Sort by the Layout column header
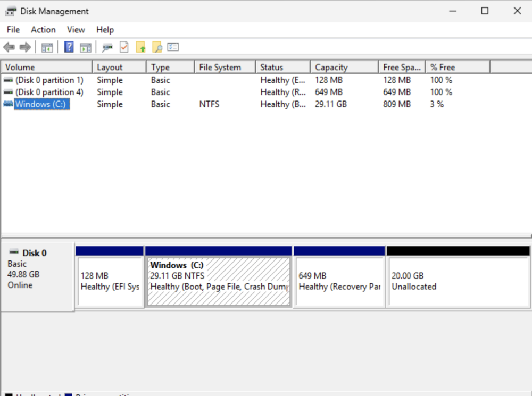The image size is (532, 396). point(119,67)
